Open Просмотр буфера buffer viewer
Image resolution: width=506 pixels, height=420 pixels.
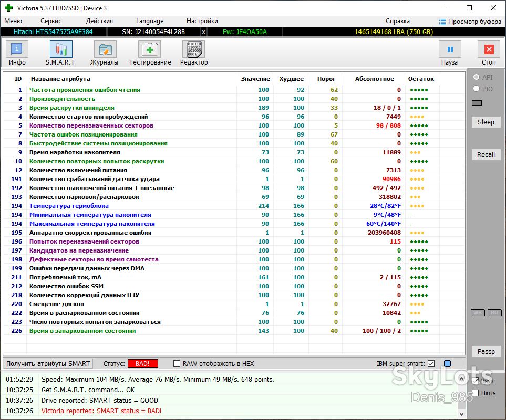[470, 22]
